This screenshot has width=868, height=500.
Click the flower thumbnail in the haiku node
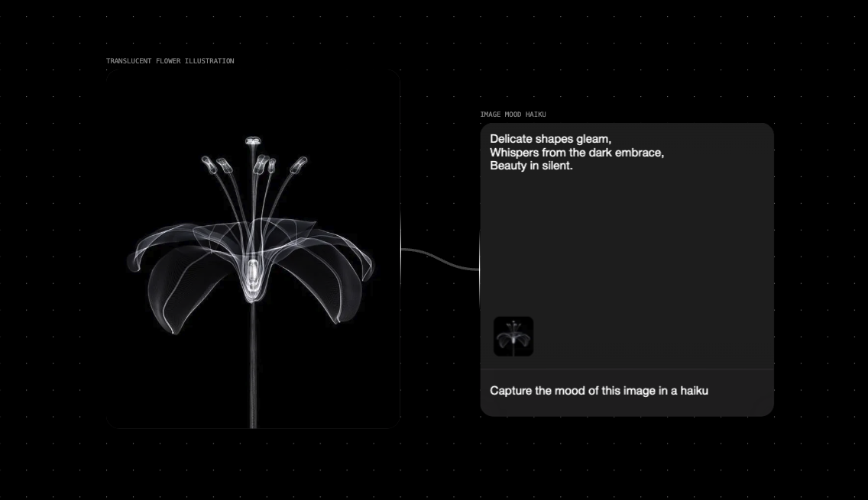(513, 337)
